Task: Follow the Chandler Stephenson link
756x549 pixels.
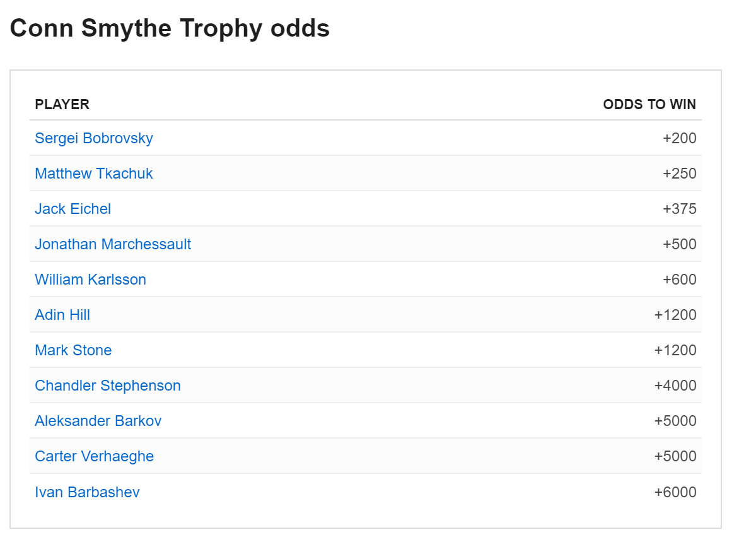Action: [108, 386]
